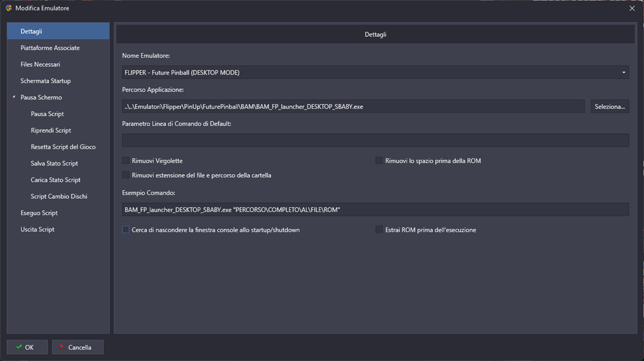Confirm with the OK button

point(27,347)
